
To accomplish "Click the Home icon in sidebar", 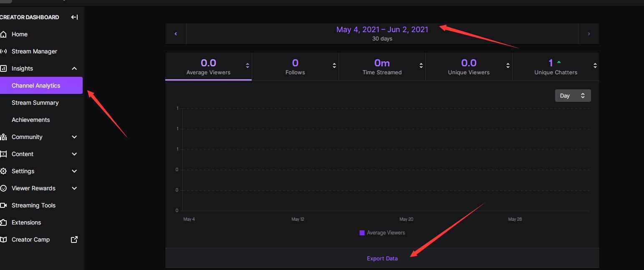I will click(3, 34).
